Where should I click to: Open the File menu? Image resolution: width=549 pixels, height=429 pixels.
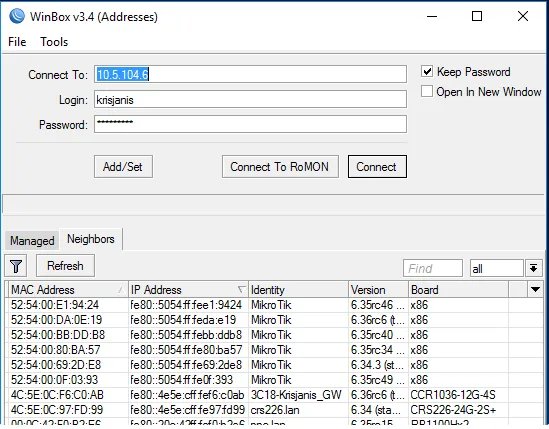(x=17, y=42)
